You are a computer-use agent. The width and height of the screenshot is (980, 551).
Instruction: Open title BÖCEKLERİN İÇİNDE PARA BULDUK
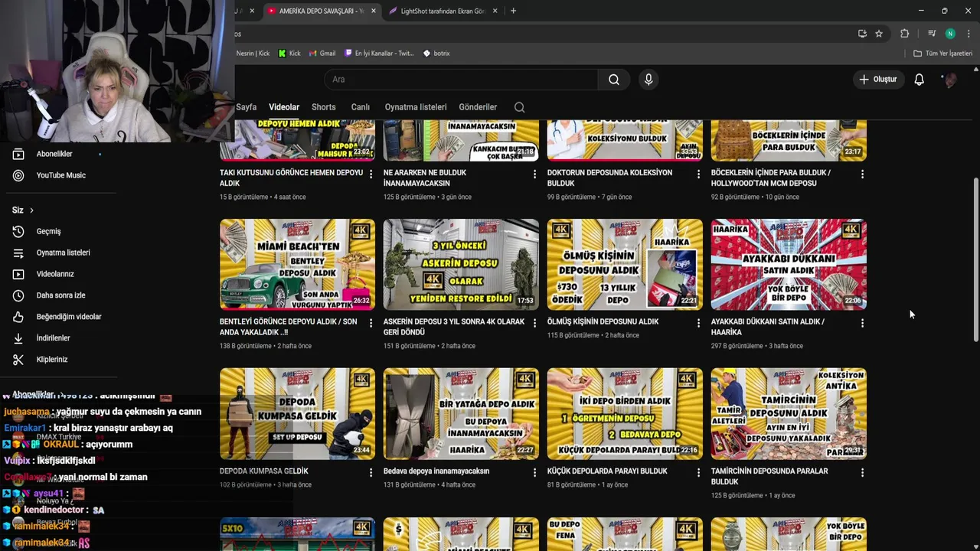tap(770, 178)
